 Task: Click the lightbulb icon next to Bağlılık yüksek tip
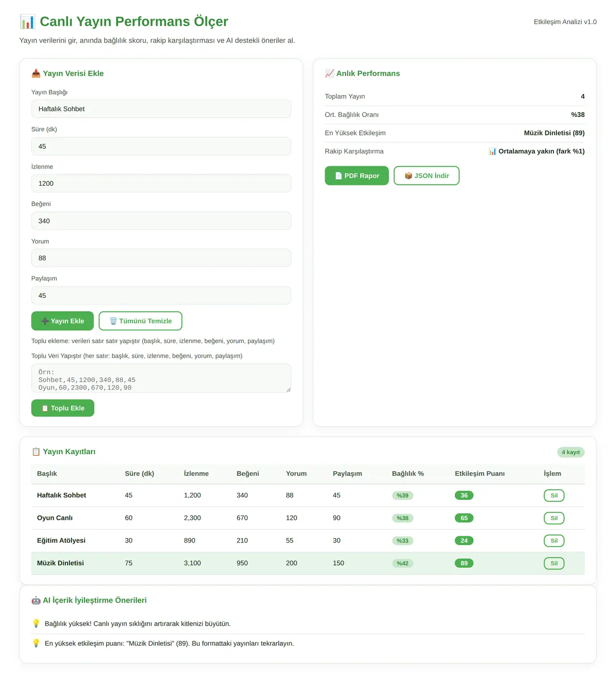coord(36,623)
